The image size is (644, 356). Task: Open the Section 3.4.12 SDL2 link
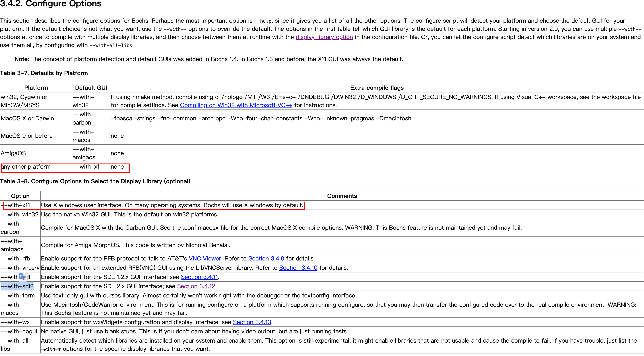196,286
